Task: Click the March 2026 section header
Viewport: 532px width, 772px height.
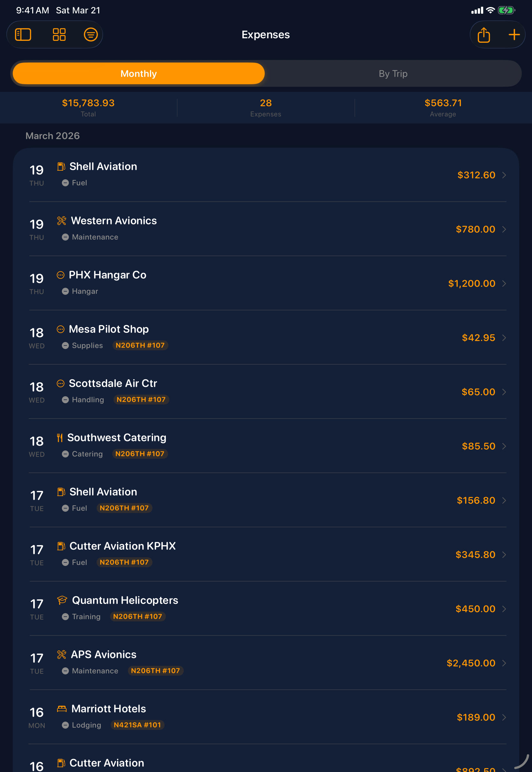Action: (x=52, y=136)
